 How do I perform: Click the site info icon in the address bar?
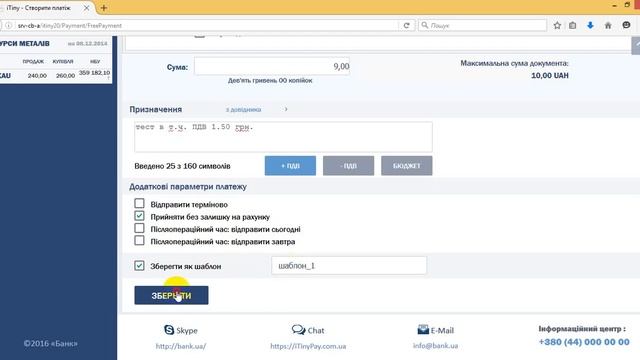9,25
